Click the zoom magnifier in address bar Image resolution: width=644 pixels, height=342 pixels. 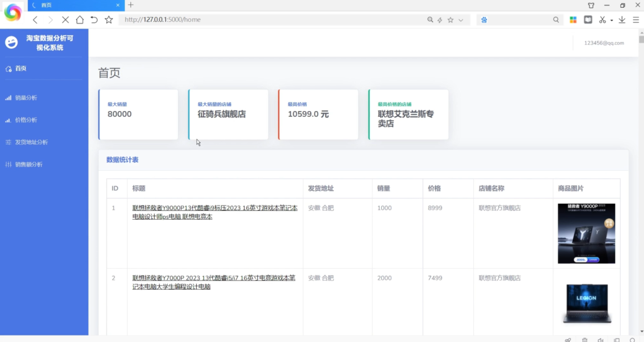(x=430, y=20)
